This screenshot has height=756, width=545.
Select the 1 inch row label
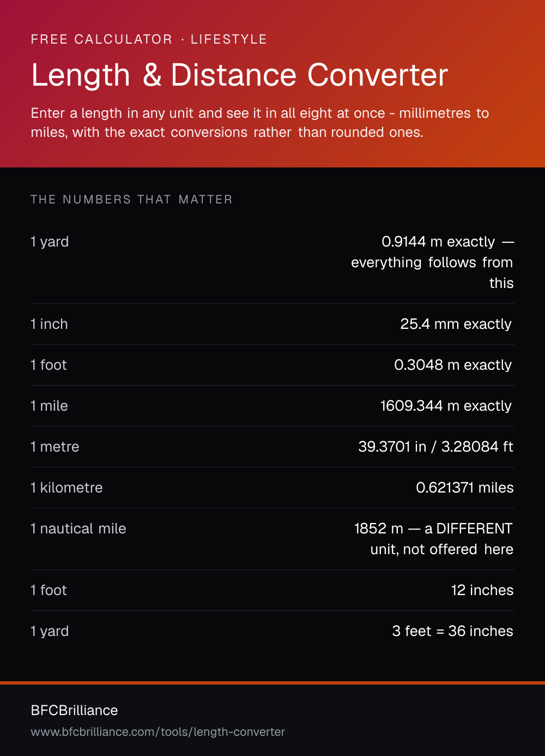click(x=50, y=324)
